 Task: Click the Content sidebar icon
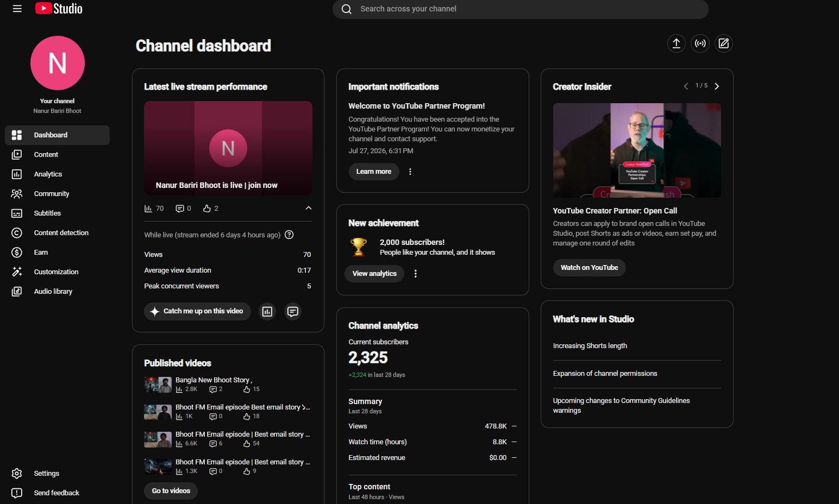click(x=17, y=155)
